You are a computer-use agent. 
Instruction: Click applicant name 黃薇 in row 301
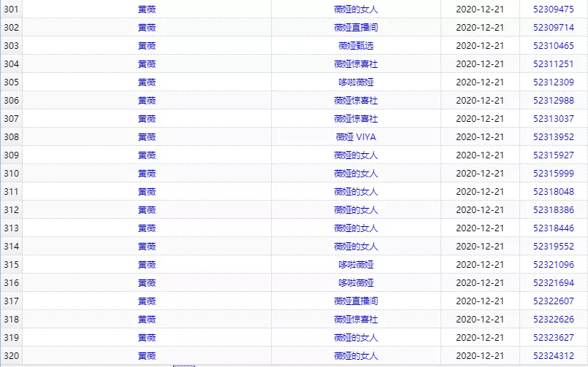147,9
